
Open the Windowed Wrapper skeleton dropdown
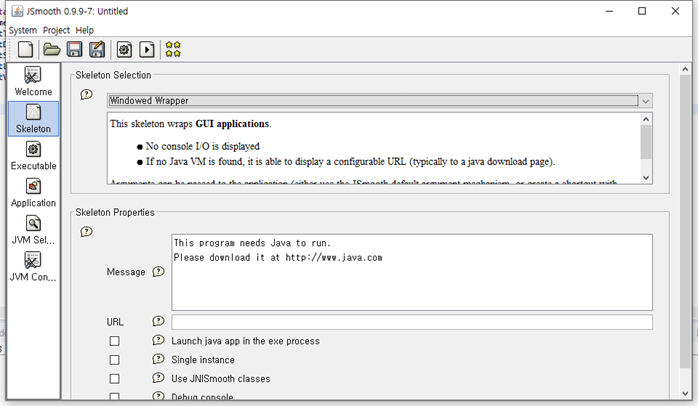click(x=380, y=101)
